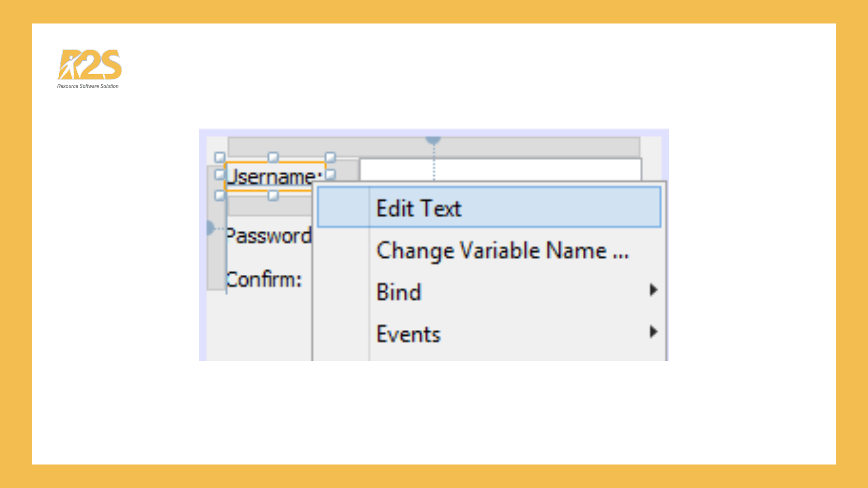This screenshot has height=488, width=868.
Task: Click the top-middle resize handle of Username label
Action: (273, 157)
